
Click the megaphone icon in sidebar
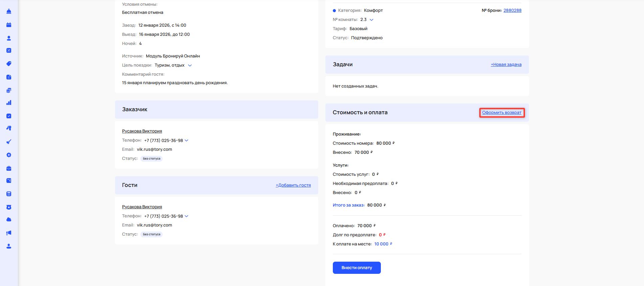tap(9, 233)
